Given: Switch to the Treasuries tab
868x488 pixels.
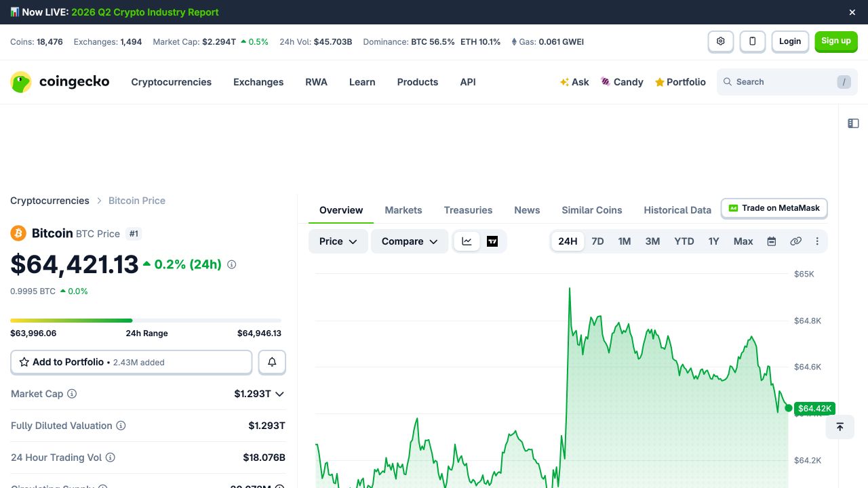Looking at the screenshot, I should tap(468, 210).
